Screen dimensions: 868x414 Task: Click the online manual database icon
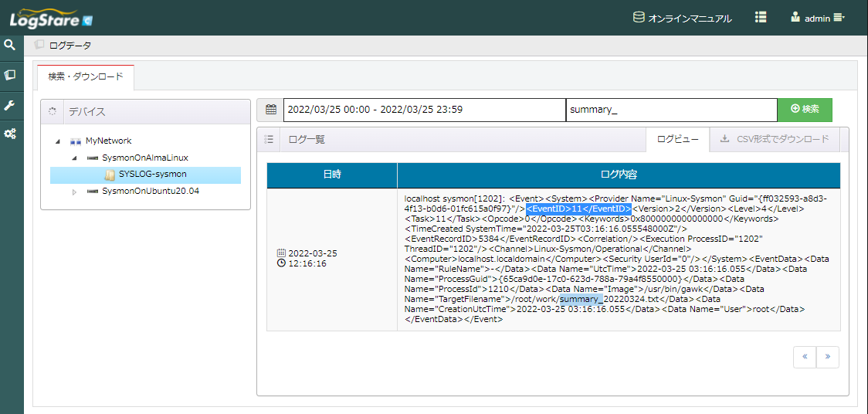(639, 17)
